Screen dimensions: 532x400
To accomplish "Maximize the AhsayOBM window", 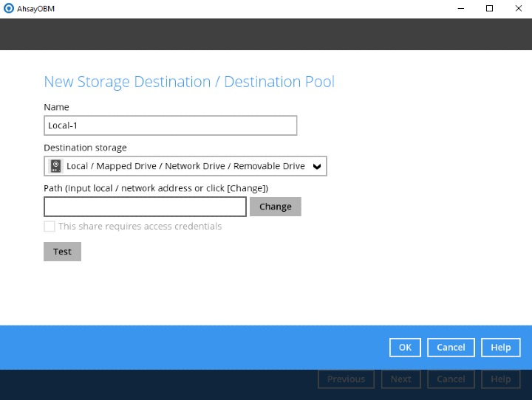I will pos(489,9).
